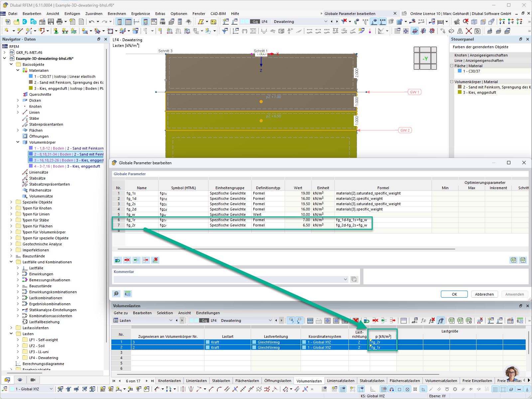Open the Dewatering load case dropdown in top toolbar
532x399 pixels.
pos(326,22)
